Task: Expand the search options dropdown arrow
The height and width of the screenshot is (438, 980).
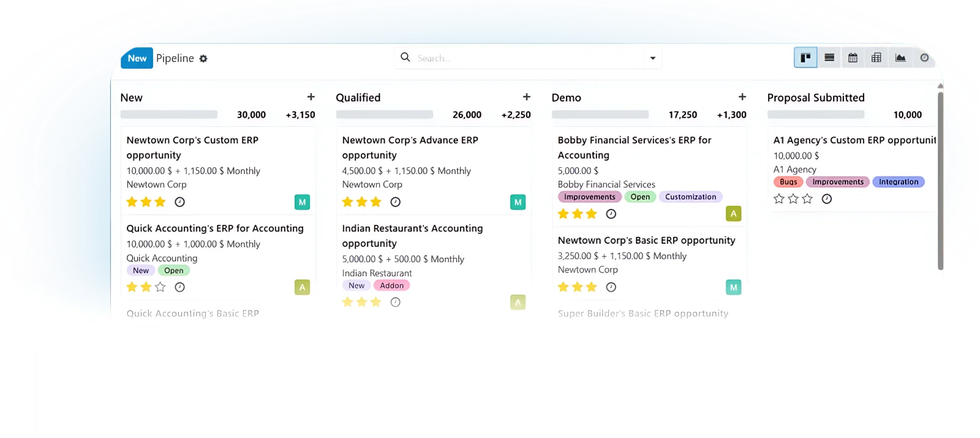Action: (653, 58)
